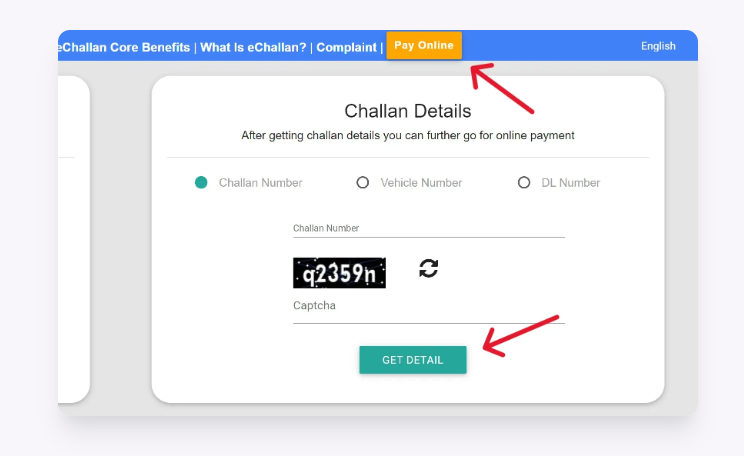
Task: Click the online payment subtitle text
Action: coord(408,135)
